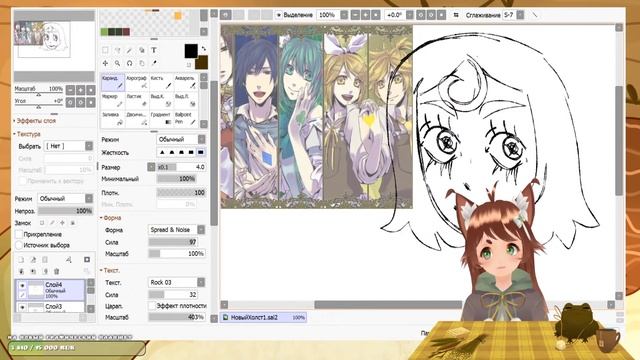
Task: Pick the green swatch in palette
Action: tap(104, 31)
